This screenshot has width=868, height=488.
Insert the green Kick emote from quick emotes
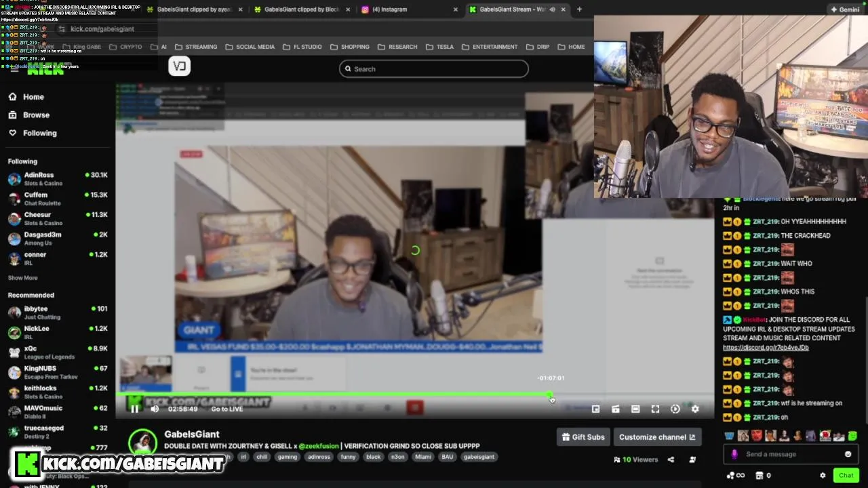click(852, 436)
